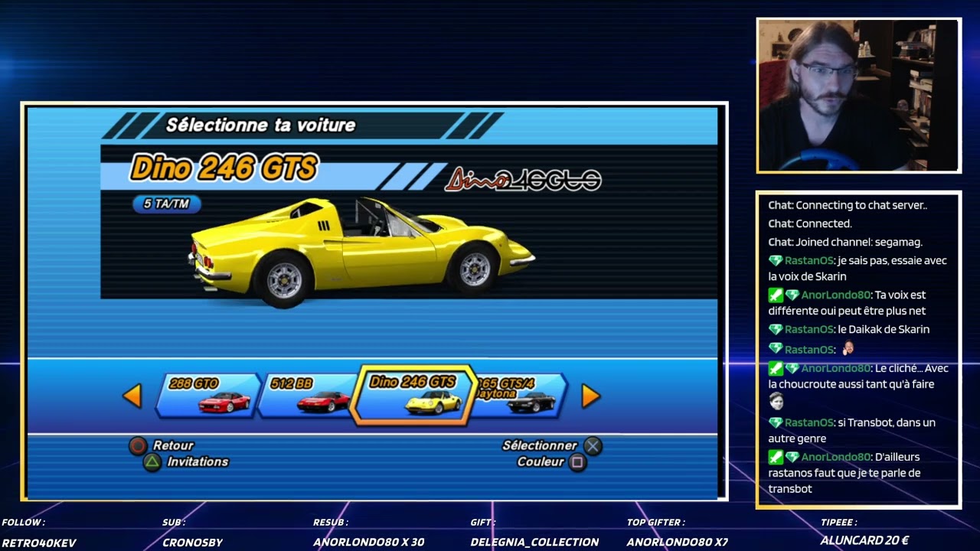The height and width of the screenshot is (551, 980).
Task: Click the red circle Retour button icon
Action: click(x=138, y=445)
